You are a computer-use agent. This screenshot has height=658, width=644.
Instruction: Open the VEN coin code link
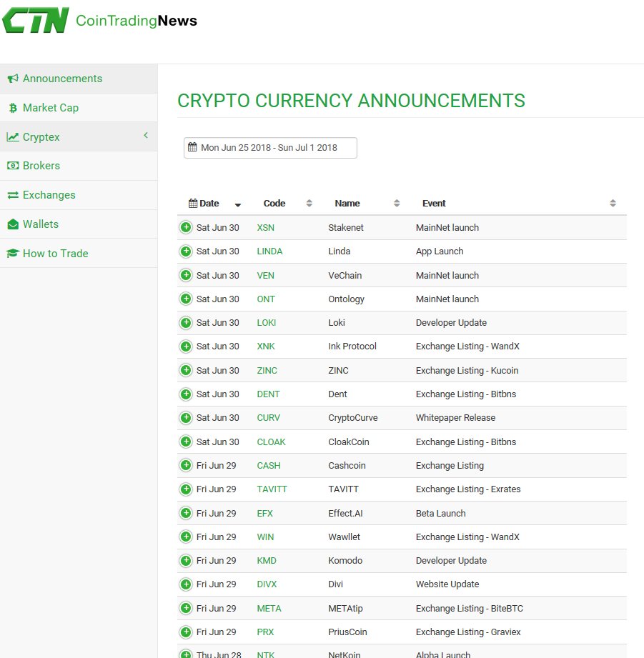[x=266, y=275]
